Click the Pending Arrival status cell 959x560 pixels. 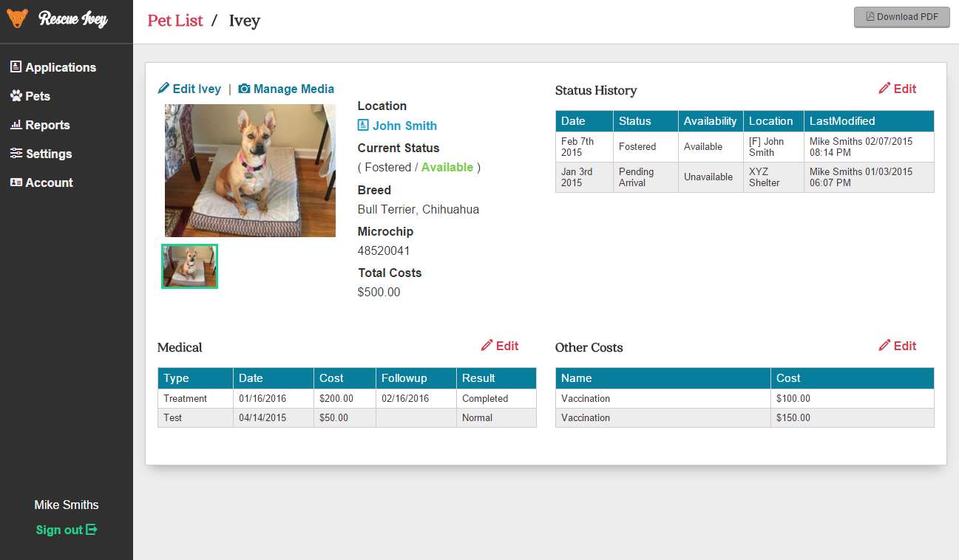coord(645,177)
